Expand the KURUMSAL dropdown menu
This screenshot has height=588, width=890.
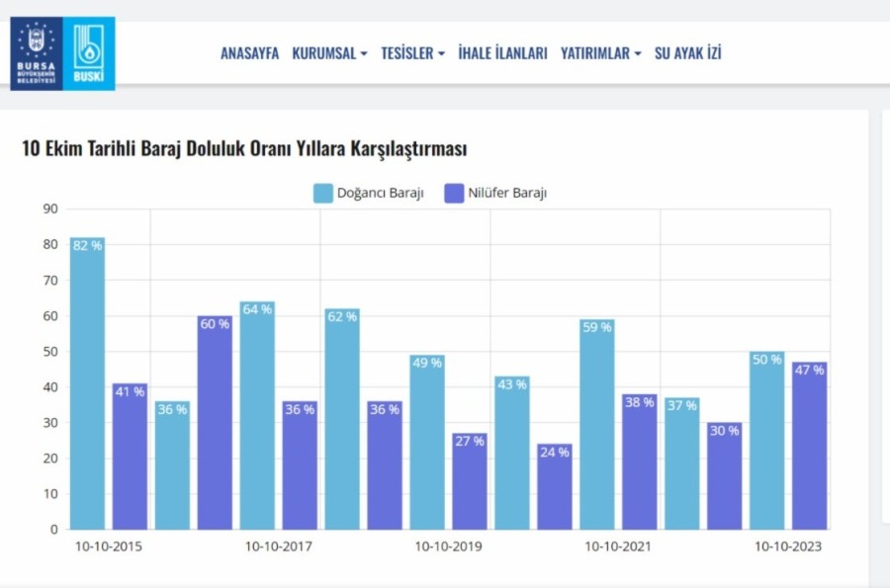[x=329, y=53]
